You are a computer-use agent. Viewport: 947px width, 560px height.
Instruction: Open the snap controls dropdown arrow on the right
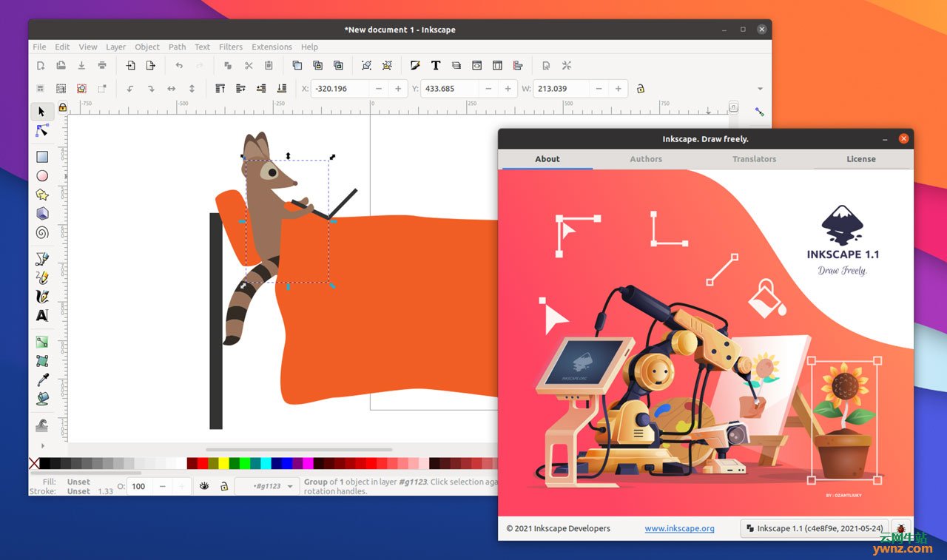pos(760,88)
